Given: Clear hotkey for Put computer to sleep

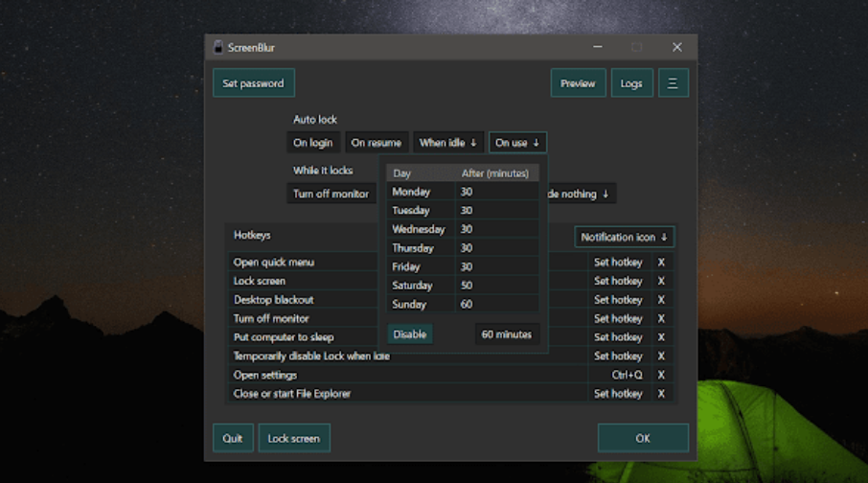Looking at the screenshot, I should point(661,336).
